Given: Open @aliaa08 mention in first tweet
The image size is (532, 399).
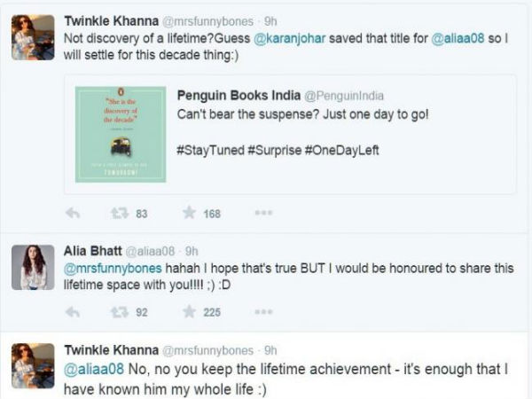Looking at the screenshot, I should (x=458, y=40).
